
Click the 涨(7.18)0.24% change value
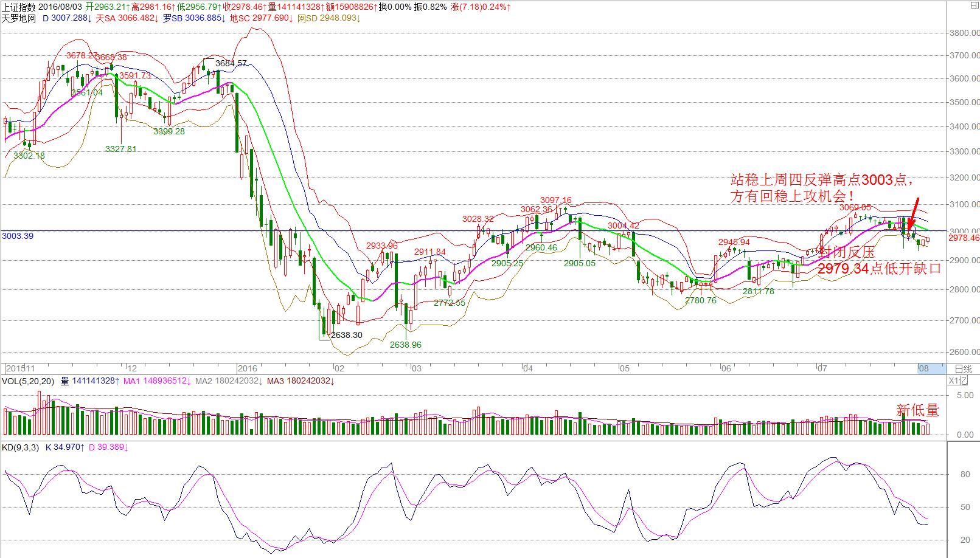(481, 7)
